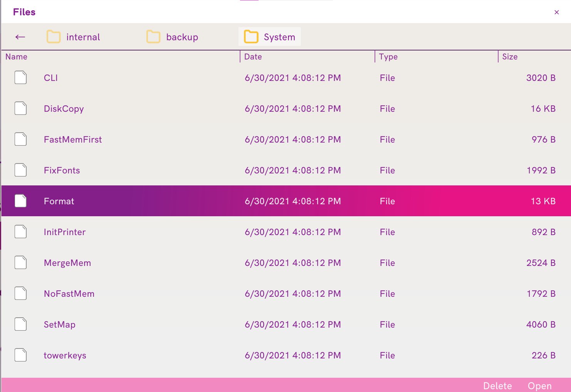Viewport: 571px width, 392px height.
Task: Click the 4060 B size value
Action: click(541, 325)
